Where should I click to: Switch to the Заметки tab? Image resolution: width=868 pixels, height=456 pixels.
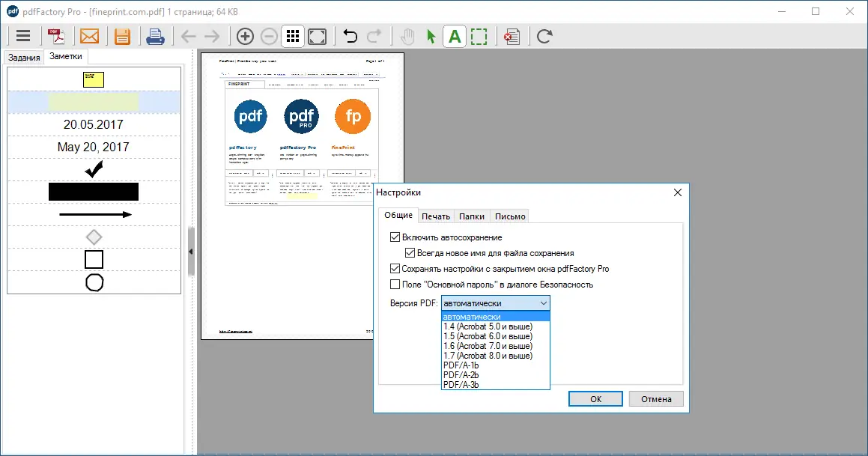[x=66, y=56]
